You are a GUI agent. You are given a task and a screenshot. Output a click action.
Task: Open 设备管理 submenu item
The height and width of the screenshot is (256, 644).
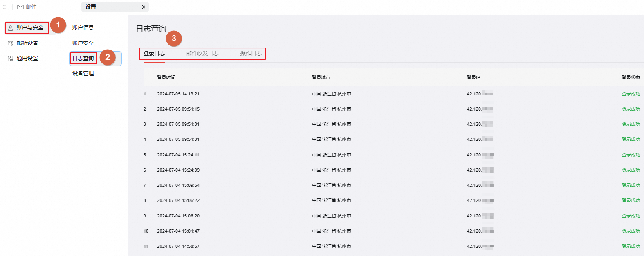click(x=83, y=73)
